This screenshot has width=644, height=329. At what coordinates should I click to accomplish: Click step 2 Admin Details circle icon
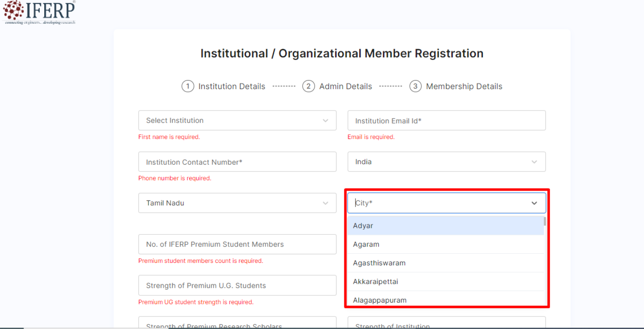pyautogui.click(x=308, y=86)
